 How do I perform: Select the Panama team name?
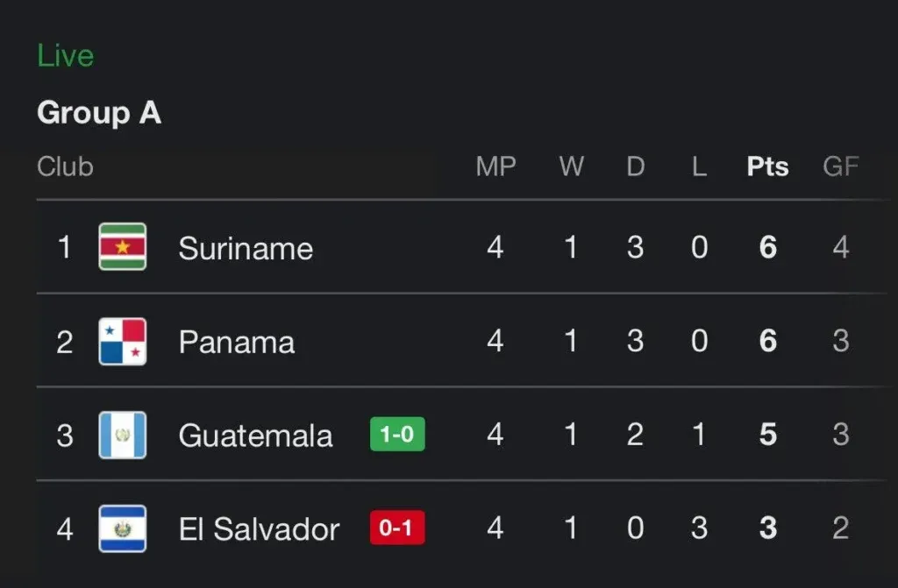236,342
